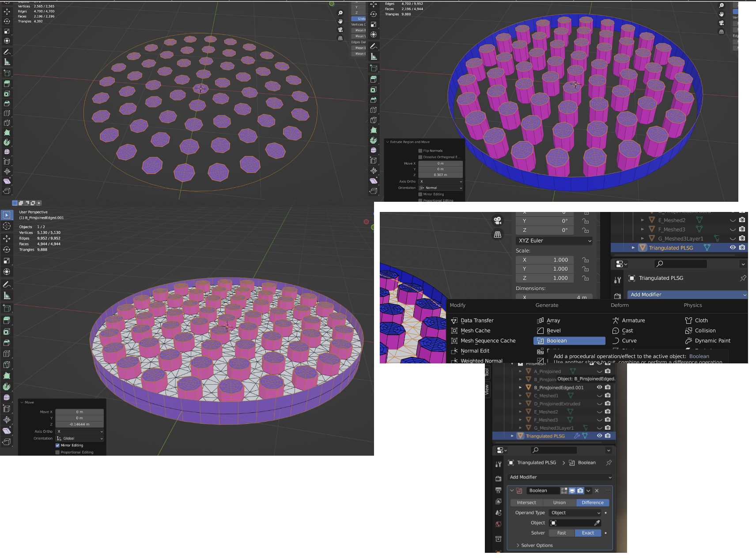Choose the Fast solver option
Viewport: 756px width, 559px height.
(x=562, y=533)
